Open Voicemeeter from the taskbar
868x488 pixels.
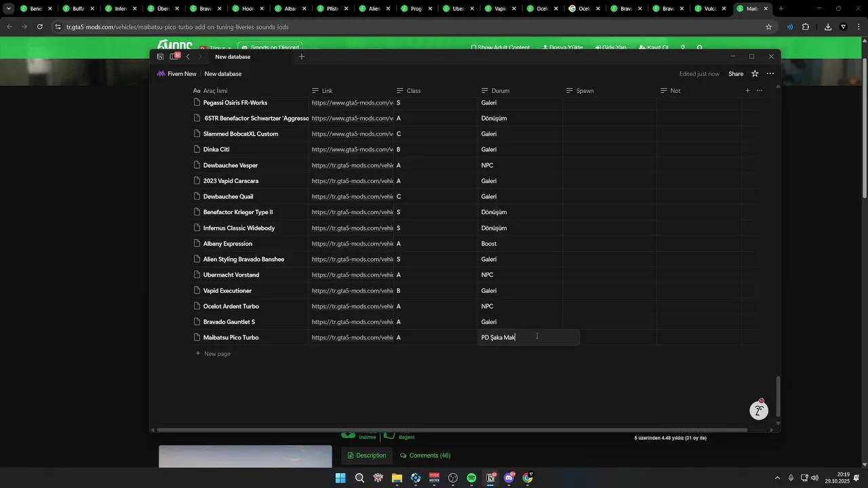434,478
